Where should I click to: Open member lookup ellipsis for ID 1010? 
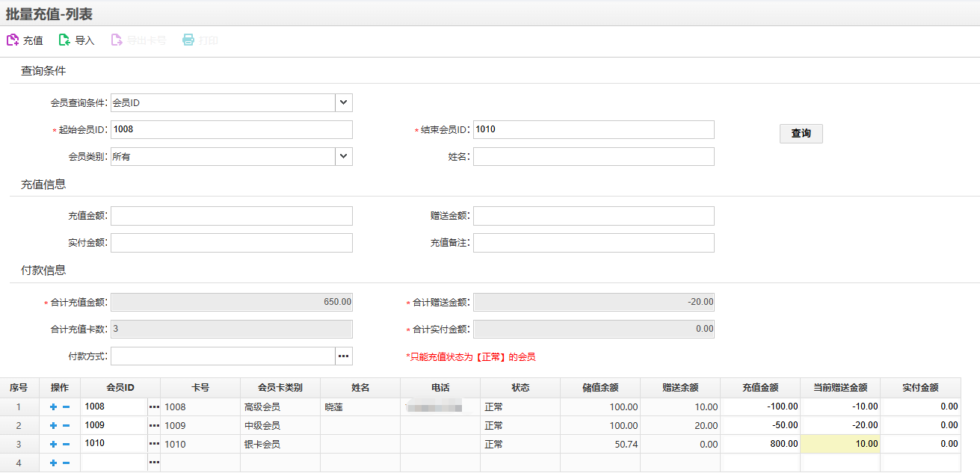154,444
